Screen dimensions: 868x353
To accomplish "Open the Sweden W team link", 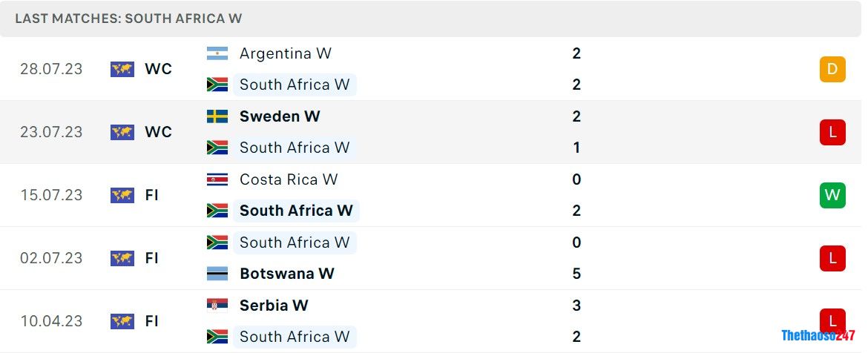I will click(x=280, y=116).
